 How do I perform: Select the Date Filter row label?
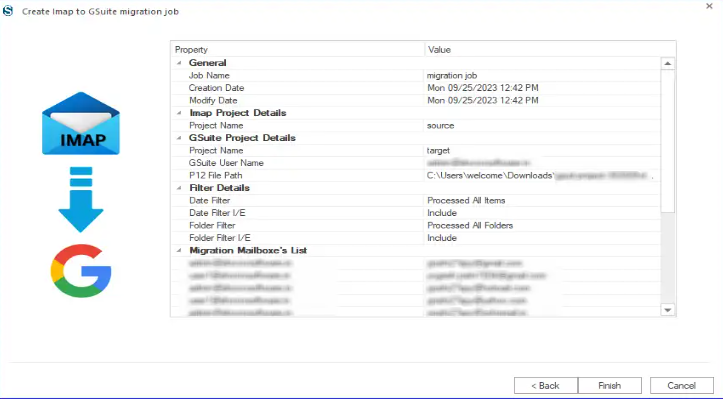[x=209, y=200]
